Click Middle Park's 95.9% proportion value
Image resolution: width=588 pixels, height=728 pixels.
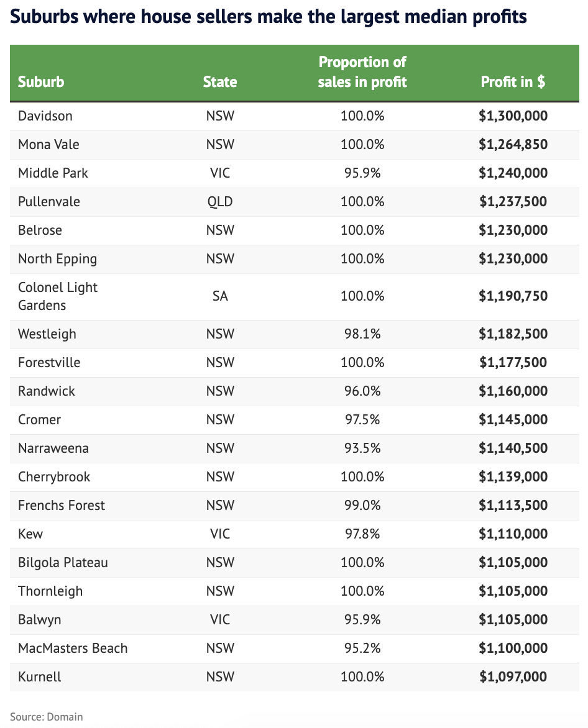tap(362, 173)
